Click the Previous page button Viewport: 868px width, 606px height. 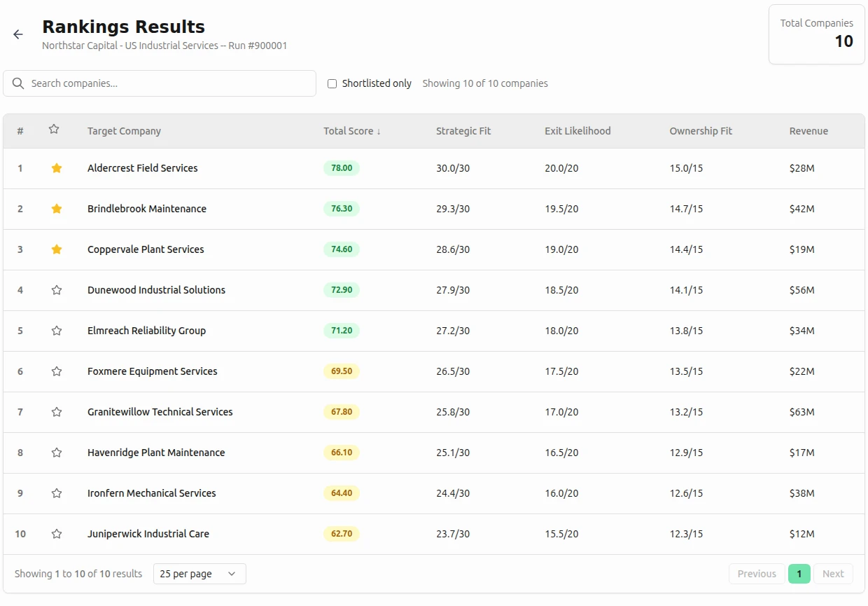tap(757, 574)
